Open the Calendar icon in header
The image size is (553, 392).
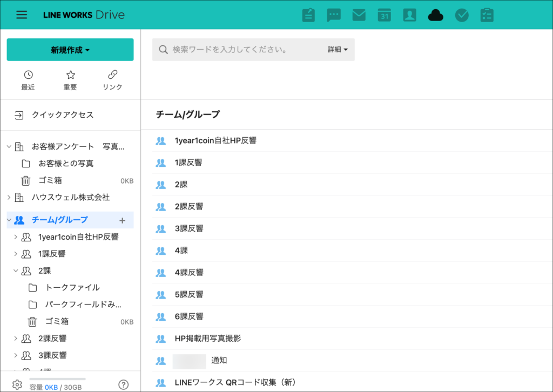pos(384,15)
